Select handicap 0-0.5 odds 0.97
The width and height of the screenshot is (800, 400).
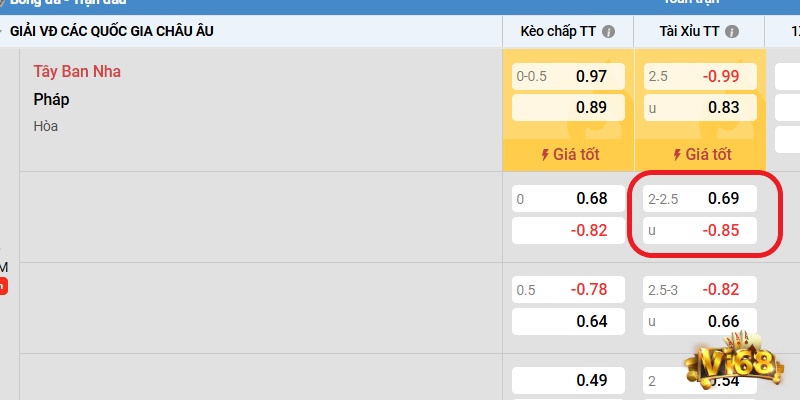pos(568,76)
